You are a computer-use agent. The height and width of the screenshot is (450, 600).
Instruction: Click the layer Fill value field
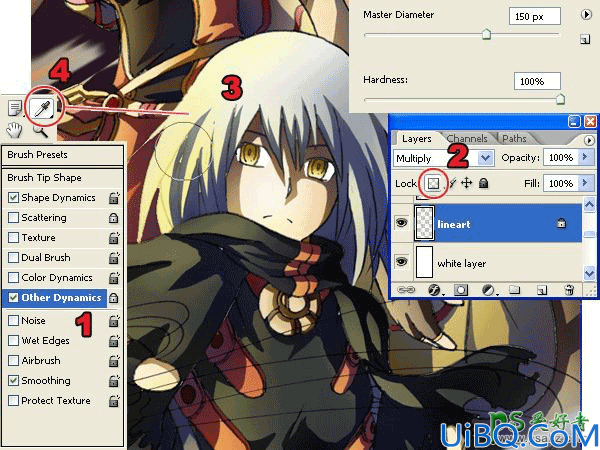[561, 183]
